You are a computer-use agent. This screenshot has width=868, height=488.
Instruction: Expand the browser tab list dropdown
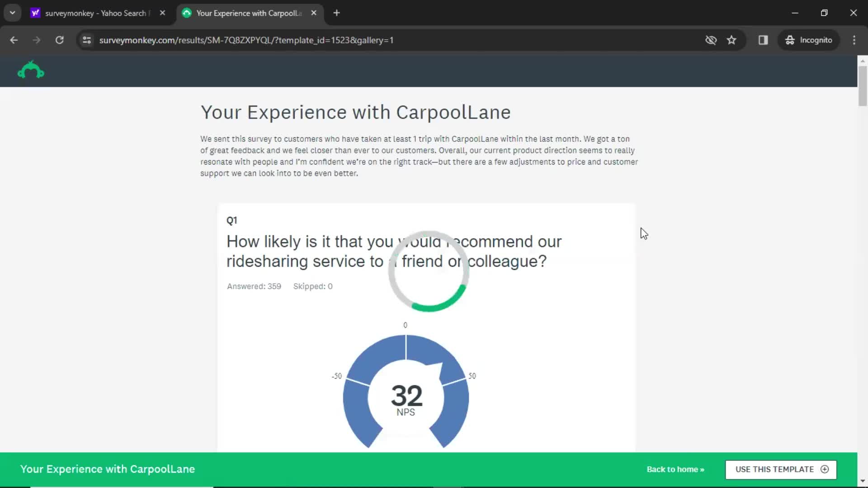point(13,13)
